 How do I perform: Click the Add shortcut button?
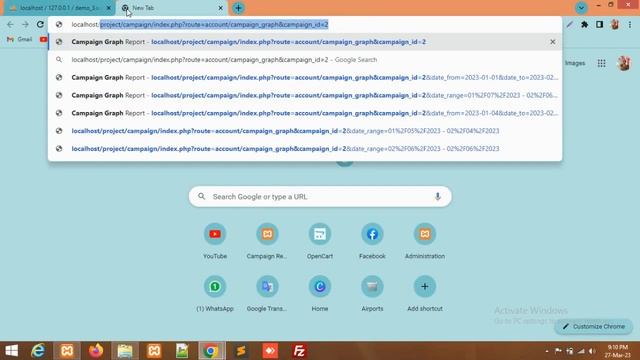pyautogui.click(x=424, y=293)
